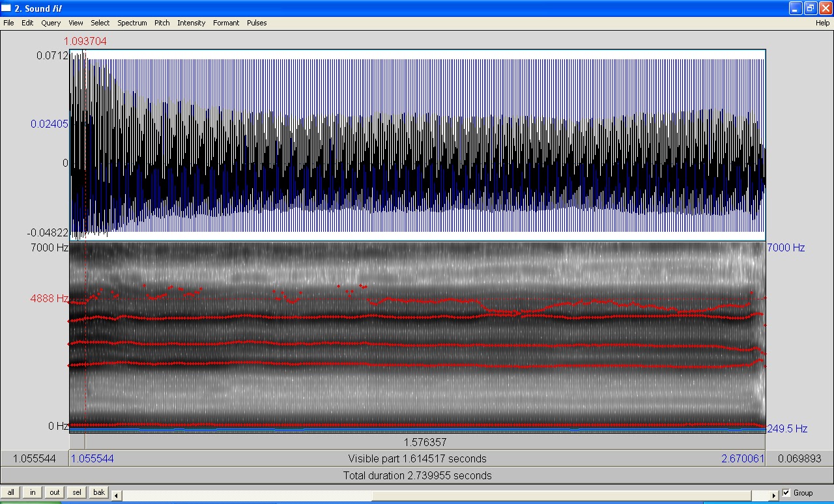
Task: Click the window start time 1.055544 in blue
Action: (93, 458)
